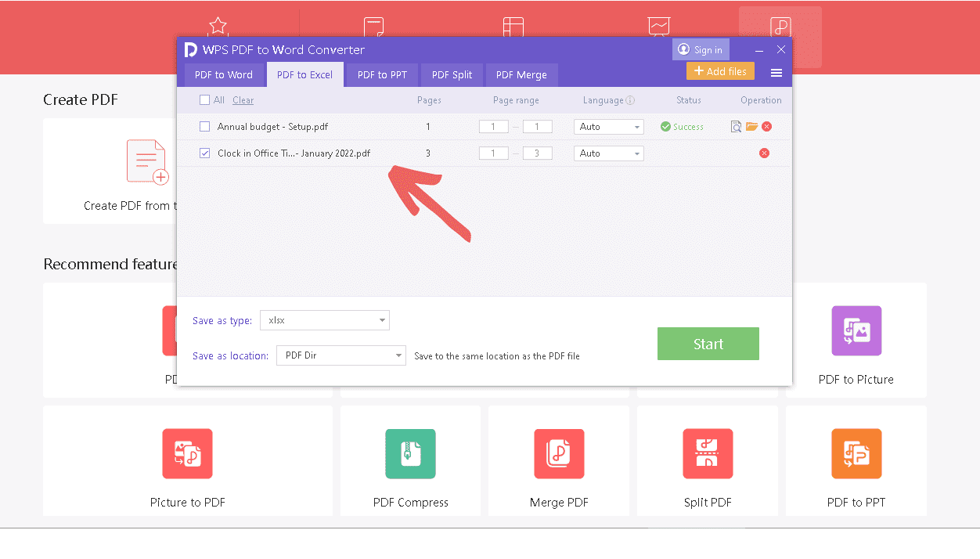Click the PDF Compress label
This screenshot has width=980, height=559.
[x=411, y=503]
